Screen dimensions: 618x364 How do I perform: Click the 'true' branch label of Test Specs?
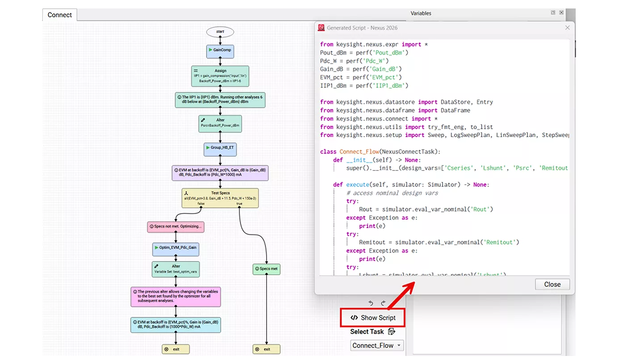[239, 203]
